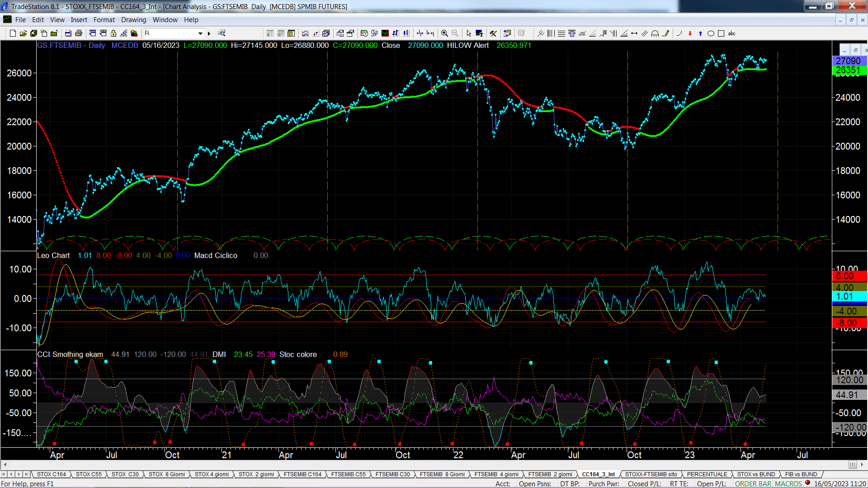Switch to the FIB vs BUND tab
The width and height of the screenshot is (868, 488).
tap(801, 474)
